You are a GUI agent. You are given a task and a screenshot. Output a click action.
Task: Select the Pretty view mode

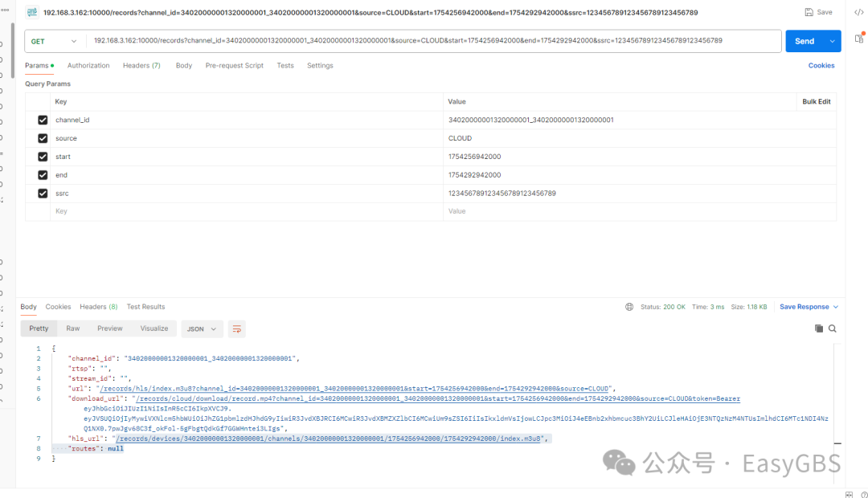(x=39, y=329)
